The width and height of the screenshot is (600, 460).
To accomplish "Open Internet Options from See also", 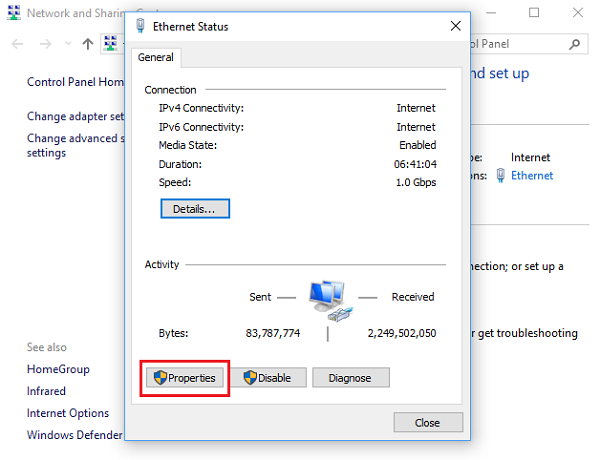I will point(68,413).
